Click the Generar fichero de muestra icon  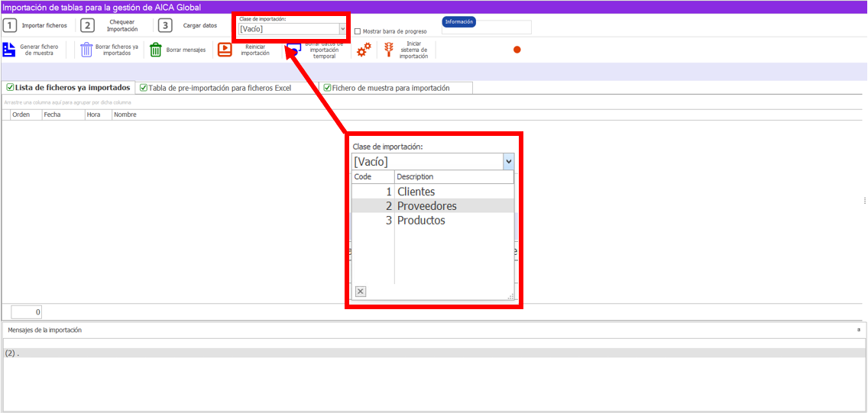pyautogui.click(x=9, y=50)
